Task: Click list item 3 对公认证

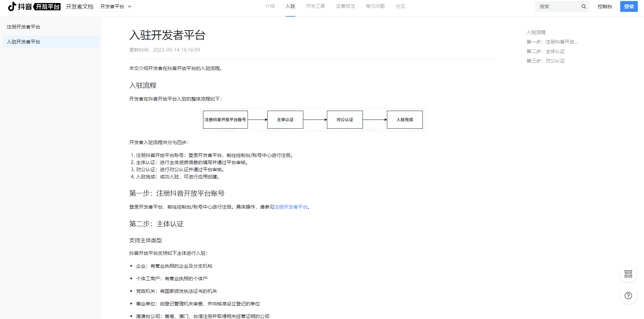Action: 181,170
